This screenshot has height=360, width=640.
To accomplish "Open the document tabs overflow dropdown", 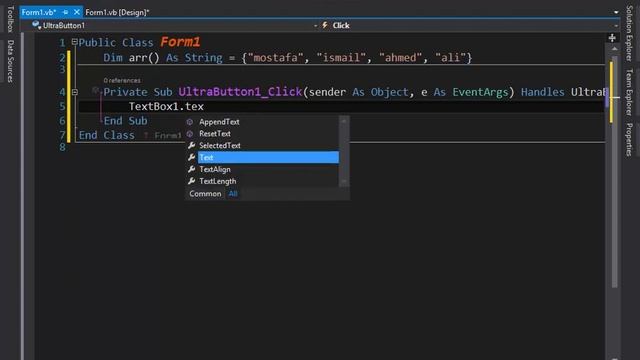I will click(x=616, y=12).
